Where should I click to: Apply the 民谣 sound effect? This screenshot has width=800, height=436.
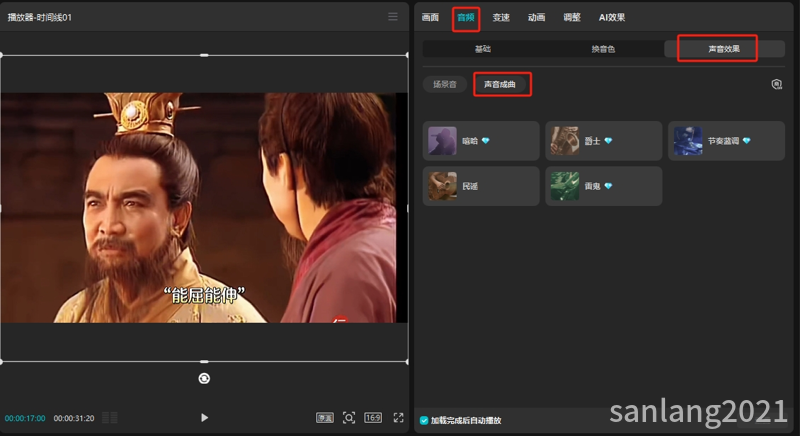(x=481, y=186)
